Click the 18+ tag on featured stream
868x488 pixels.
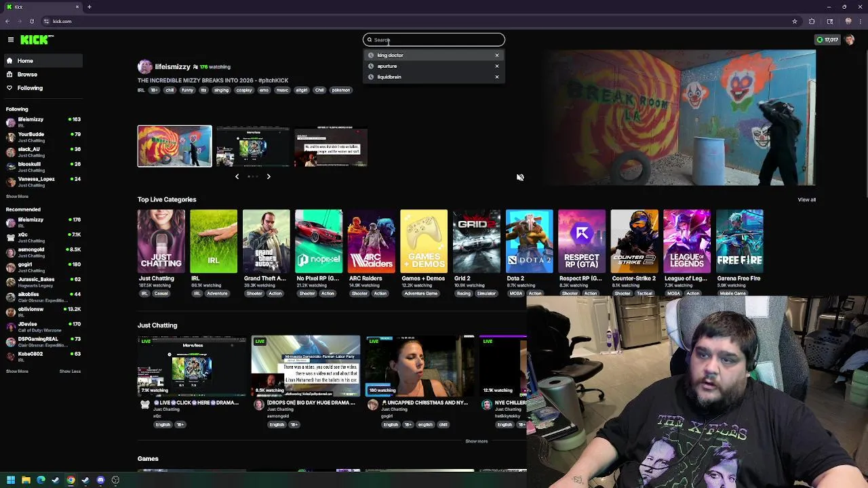[x=154, y=90]
